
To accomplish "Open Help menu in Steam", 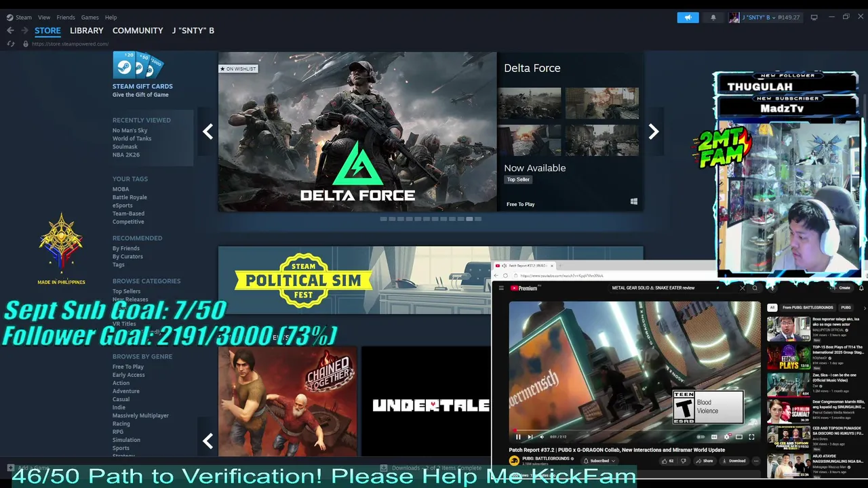I will click(x=111, y=17).
